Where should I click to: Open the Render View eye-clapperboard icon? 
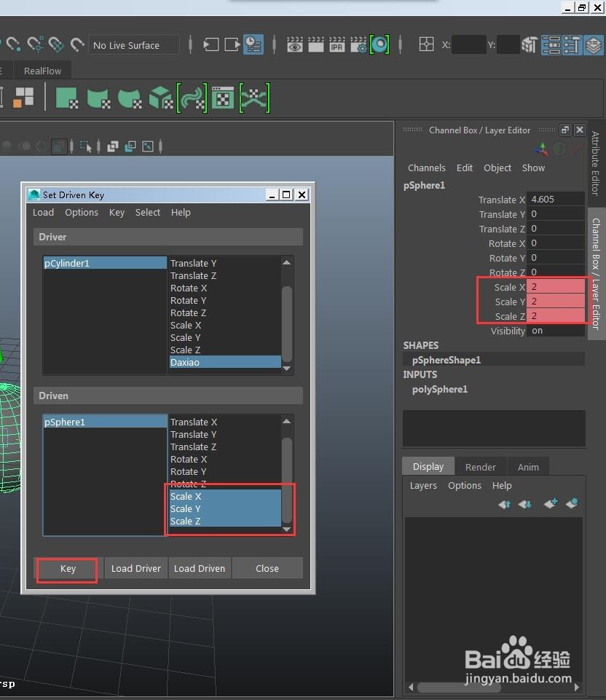coord(294,45)
